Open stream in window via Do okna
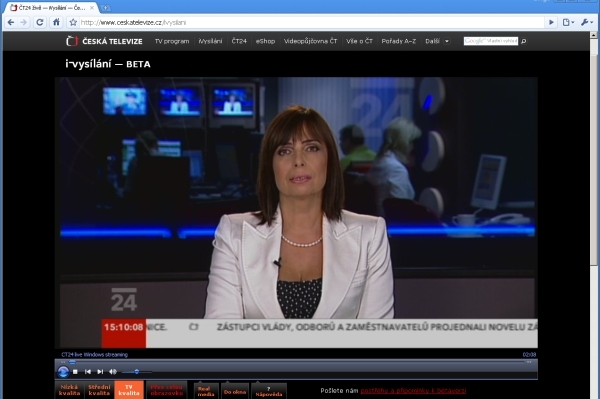Viewport: 600px width, 399px height. click(x=235, y=391)
